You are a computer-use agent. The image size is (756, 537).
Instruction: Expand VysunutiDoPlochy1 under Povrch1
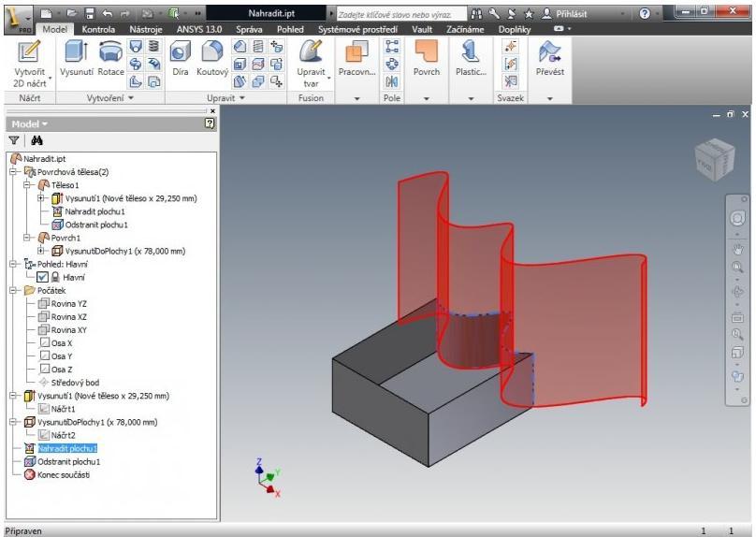(x=41, y=251)
